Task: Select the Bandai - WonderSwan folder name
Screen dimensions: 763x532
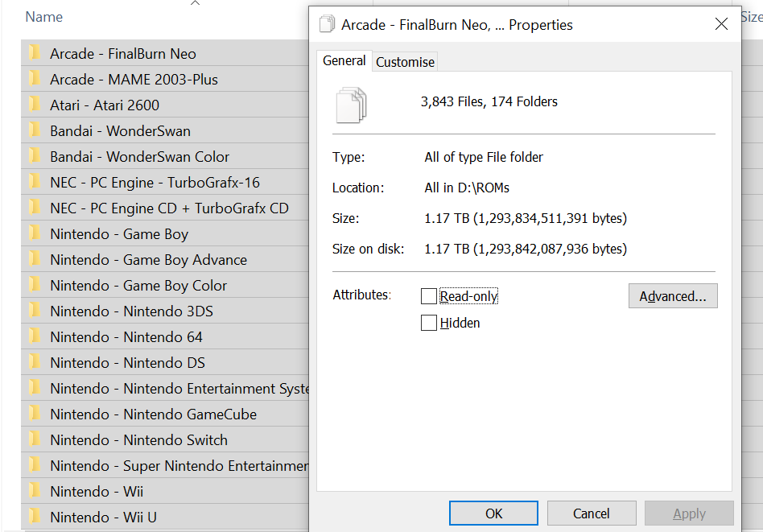Action: tap(120, 131)
